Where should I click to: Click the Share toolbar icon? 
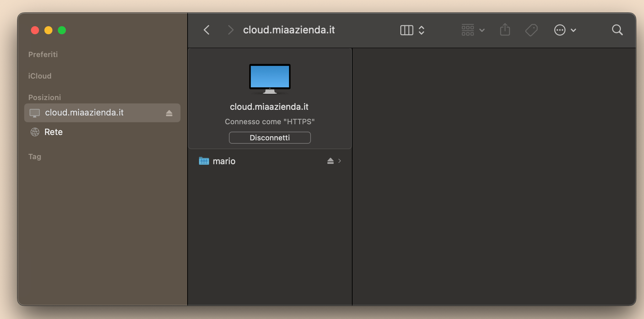505,30
